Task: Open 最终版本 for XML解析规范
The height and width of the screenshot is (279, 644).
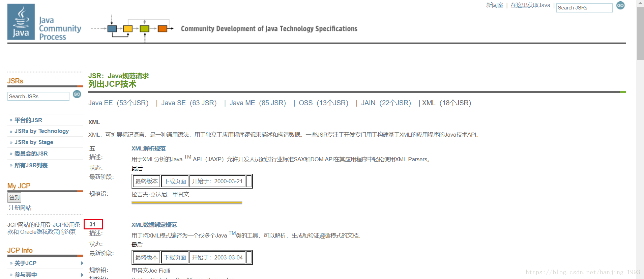Action: [147, 181]
